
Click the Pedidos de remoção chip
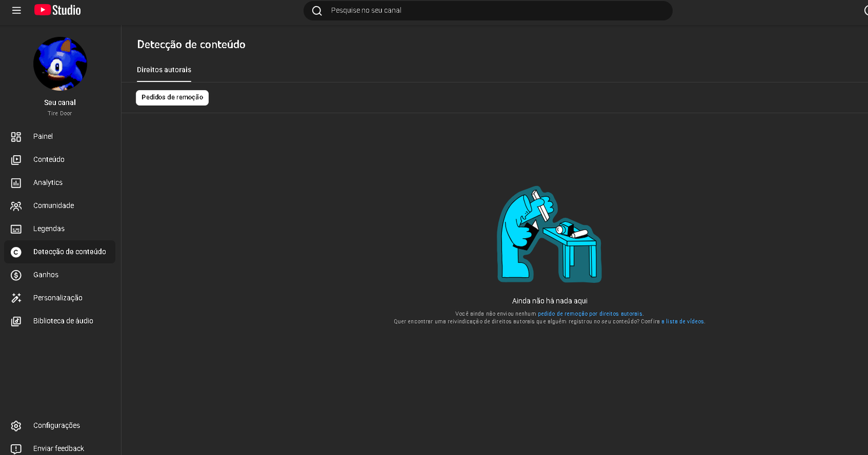[172, 98]
